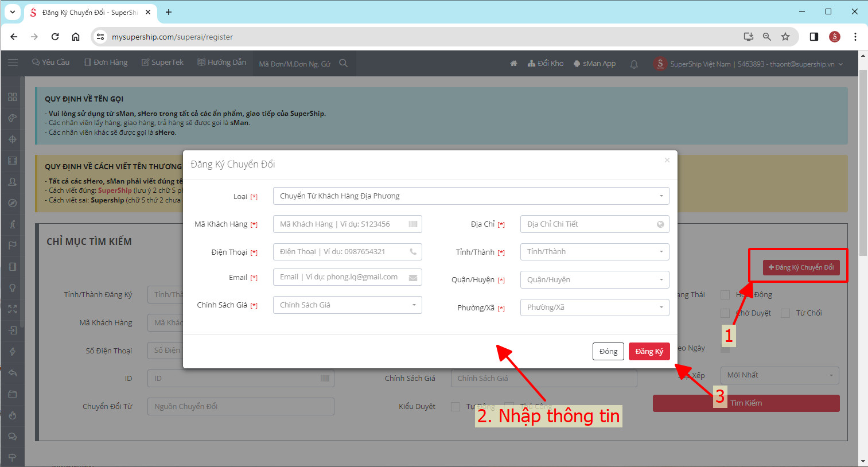Open the Quận/Huyện dropdown in dialog
The image size is (868, 467).
pyautogui.click(x=595, y=280)
